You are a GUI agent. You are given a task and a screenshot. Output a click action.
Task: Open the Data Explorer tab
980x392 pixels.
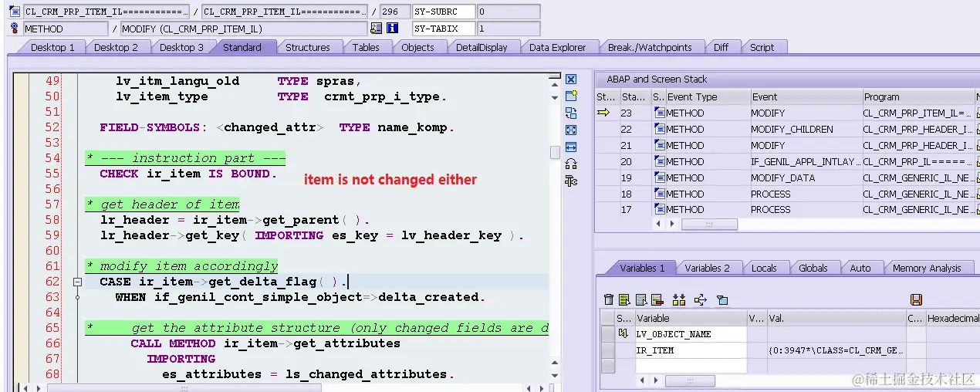[557, 47]
